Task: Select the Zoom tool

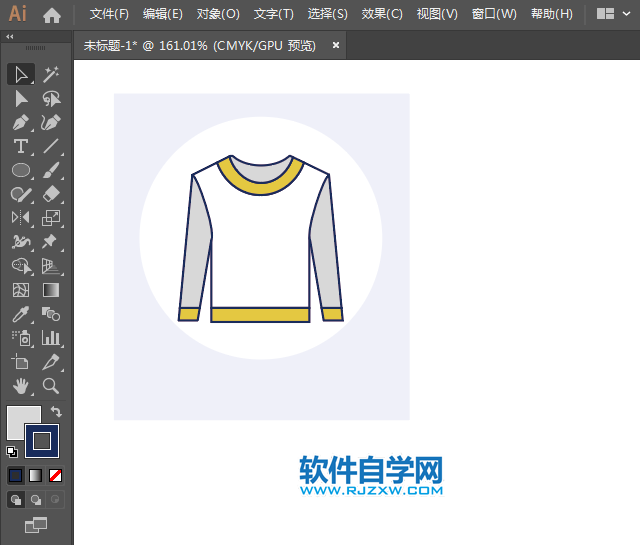Action: tap(51, 386)
